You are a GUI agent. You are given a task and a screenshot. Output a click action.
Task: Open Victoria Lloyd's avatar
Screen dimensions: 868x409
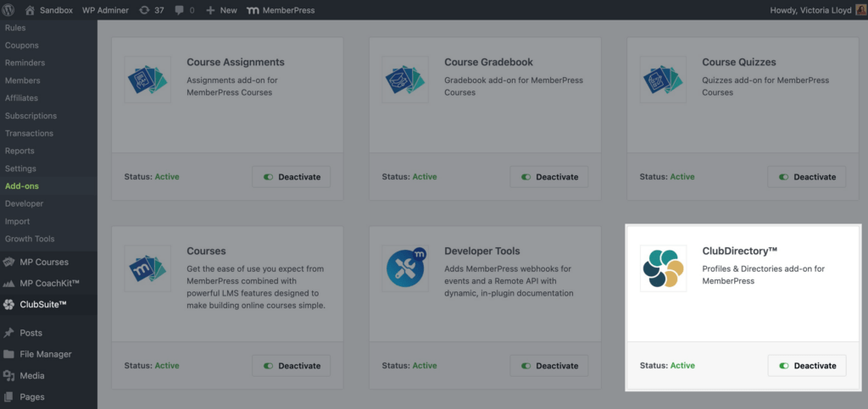pyautogui.click(x=861, y=10)
